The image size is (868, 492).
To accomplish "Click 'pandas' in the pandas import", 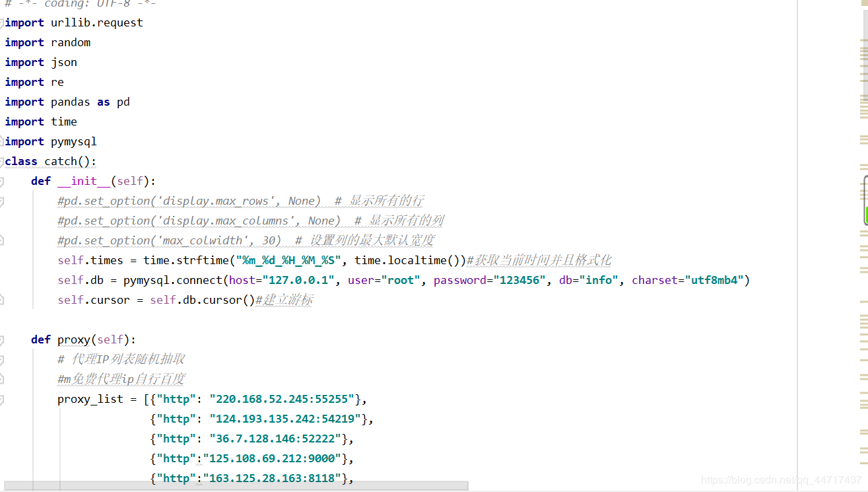I will [71, 102].
